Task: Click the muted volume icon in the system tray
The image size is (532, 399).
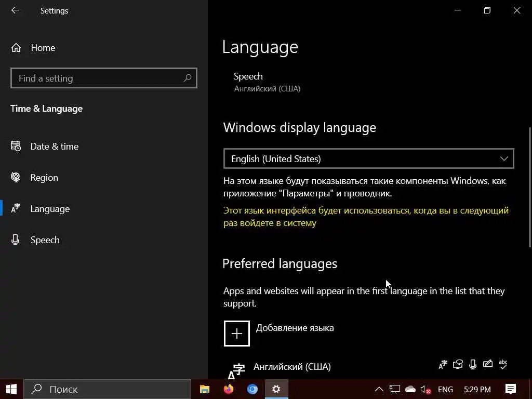Action: click(425, 390)
